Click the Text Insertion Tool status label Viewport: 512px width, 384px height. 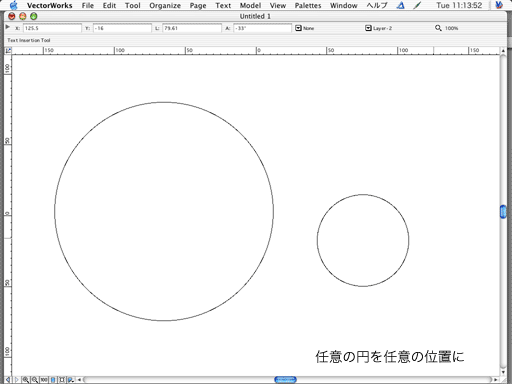pyautogui.click(x=29, y=40)
